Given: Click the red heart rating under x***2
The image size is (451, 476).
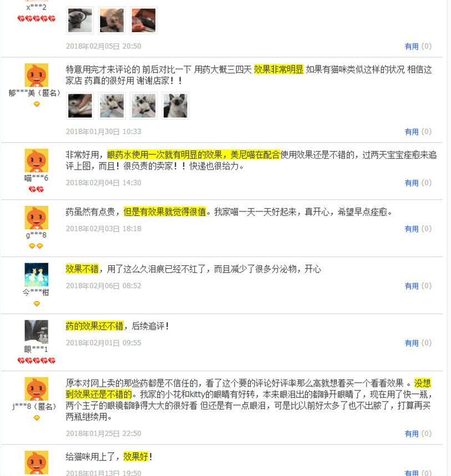Looking at the screenshot, I should [x=37, y=19].
